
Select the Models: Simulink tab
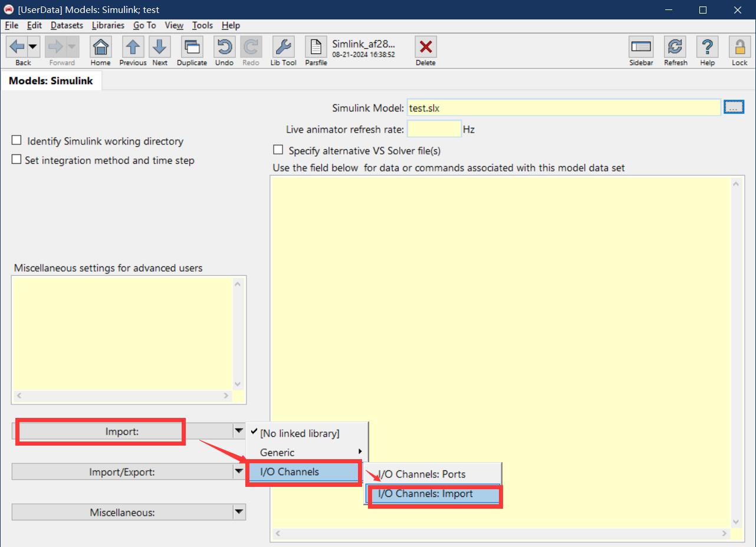click(51, 81)
